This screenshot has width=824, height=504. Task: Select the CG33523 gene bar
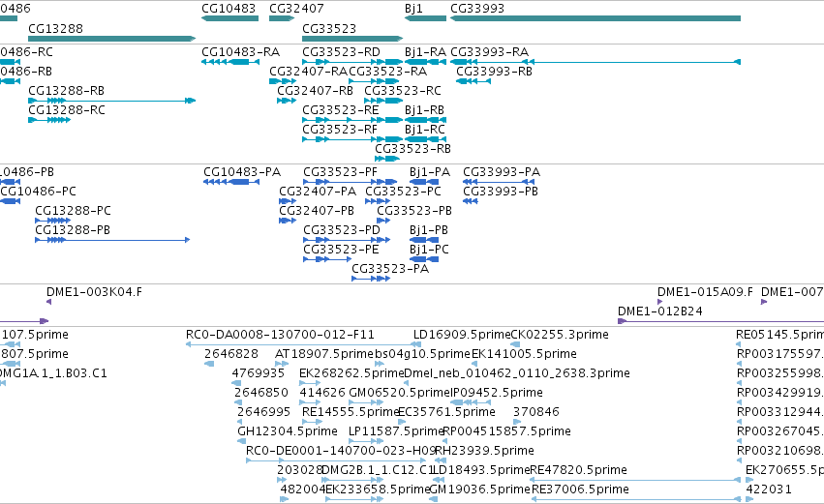(352, 39)
